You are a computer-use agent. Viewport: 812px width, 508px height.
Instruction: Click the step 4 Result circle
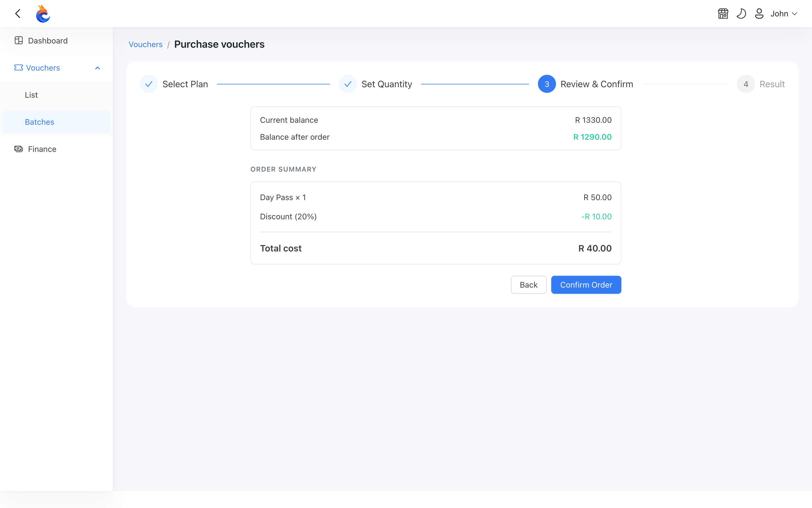coord(746,84)
